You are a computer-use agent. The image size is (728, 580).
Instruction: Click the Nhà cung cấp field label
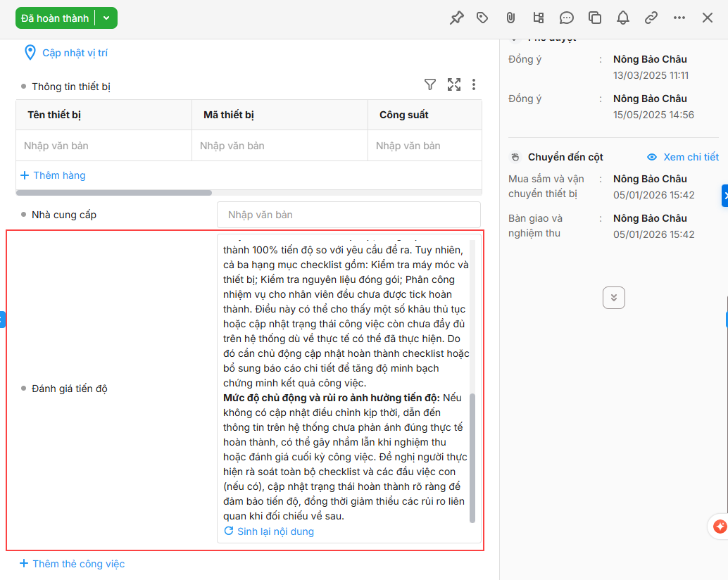coord(64,215)
